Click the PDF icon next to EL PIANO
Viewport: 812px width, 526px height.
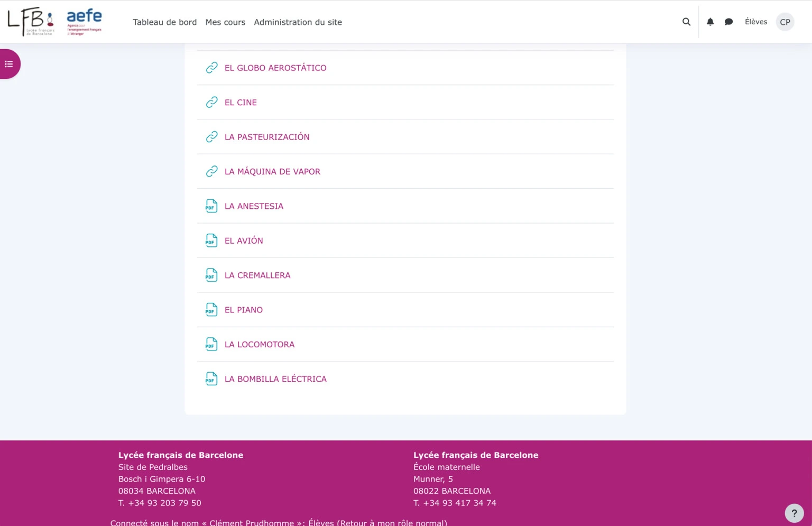(211, 309)
